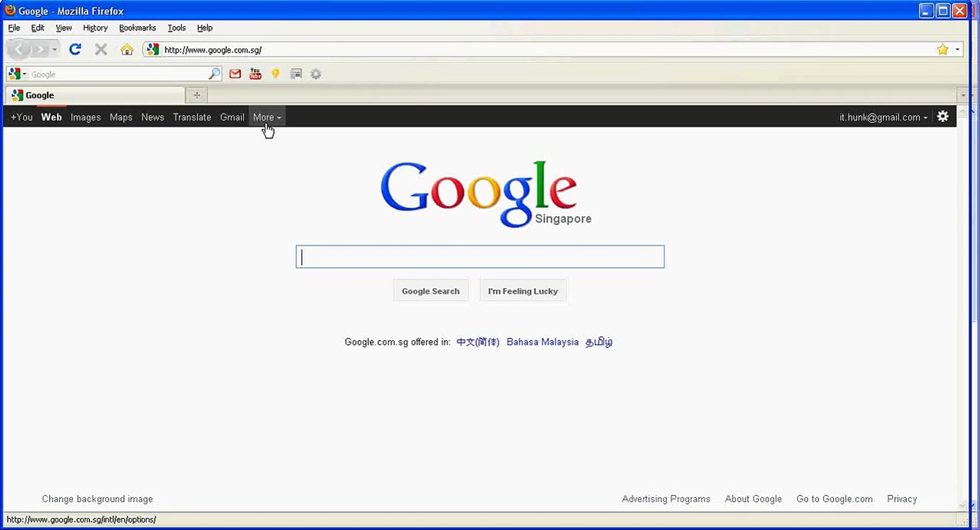Open the news toolbar icon

[x=296, y=74]
